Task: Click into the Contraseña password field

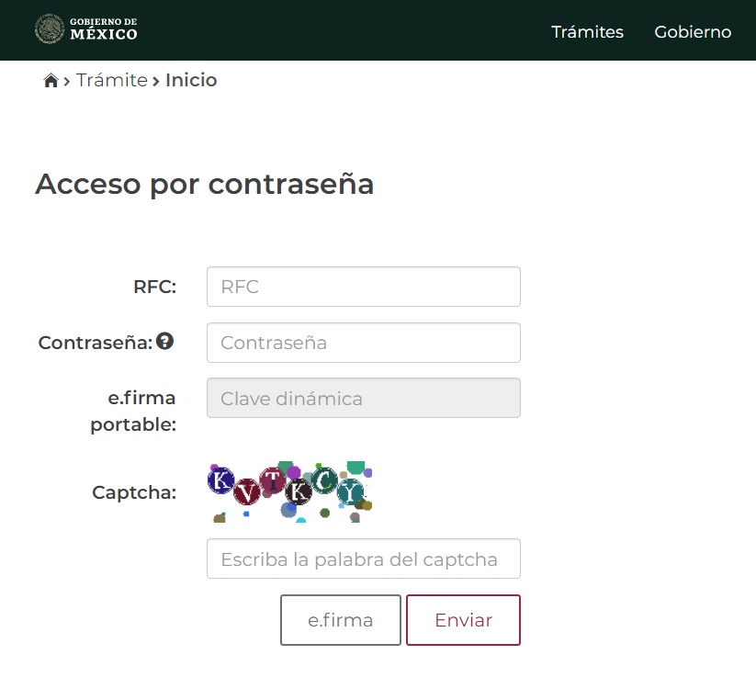Action: click(363, 343)
